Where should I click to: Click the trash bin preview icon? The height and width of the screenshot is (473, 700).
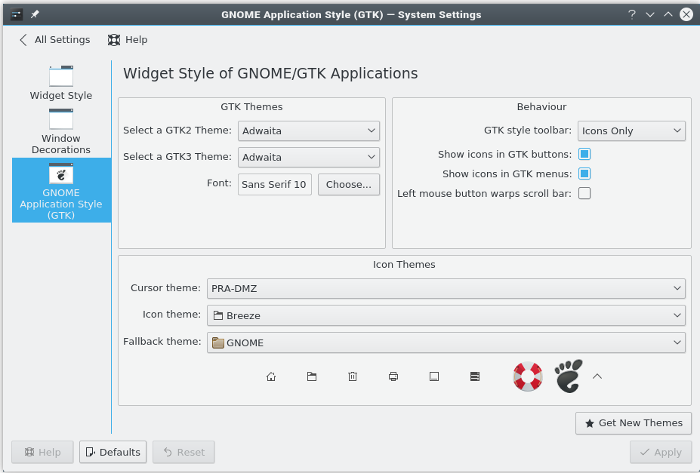[353, 377]
